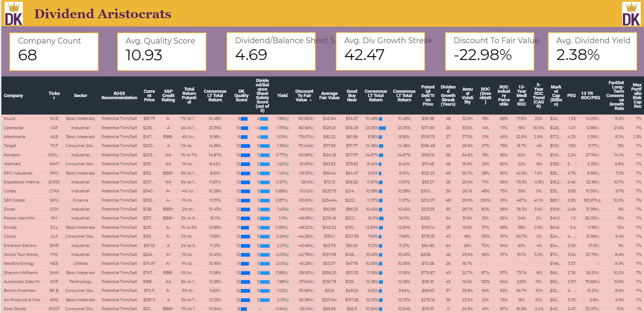Sort by S&P Credit Rating header
The image size is (644, 313).
pyautogui.click(x=168, y=96)
